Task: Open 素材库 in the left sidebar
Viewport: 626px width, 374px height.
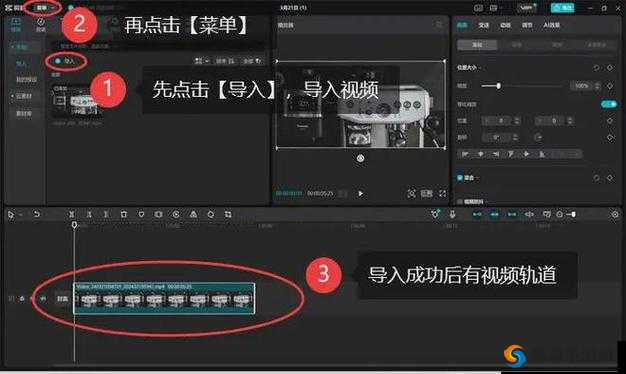Action: (x=24, y=113)
